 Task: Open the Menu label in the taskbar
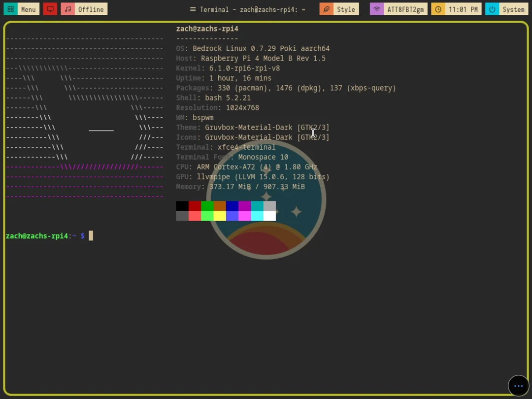point(28,9)
